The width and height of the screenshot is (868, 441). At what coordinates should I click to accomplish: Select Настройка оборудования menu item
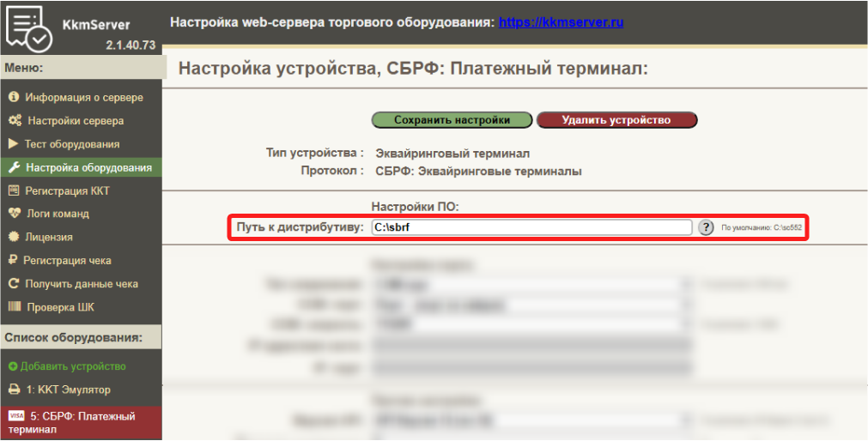(81, 167)
